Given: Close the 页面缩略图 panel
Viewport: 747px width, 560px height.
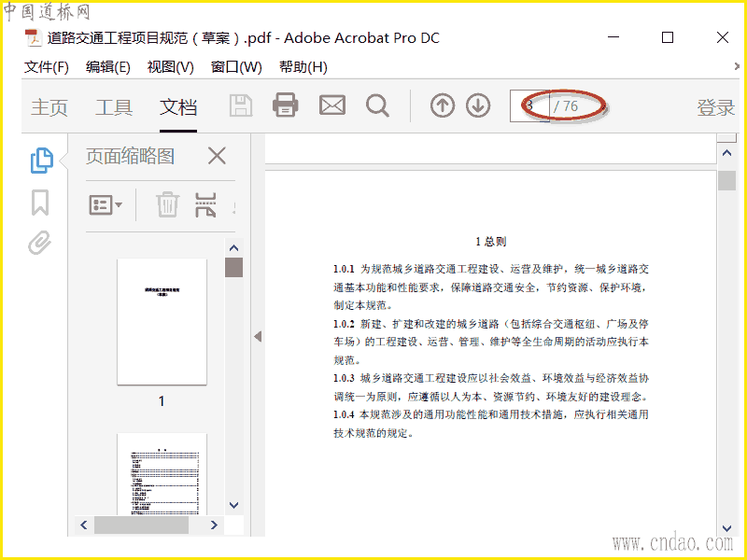Looking at the screenshot, I should [x=217, y=156].
